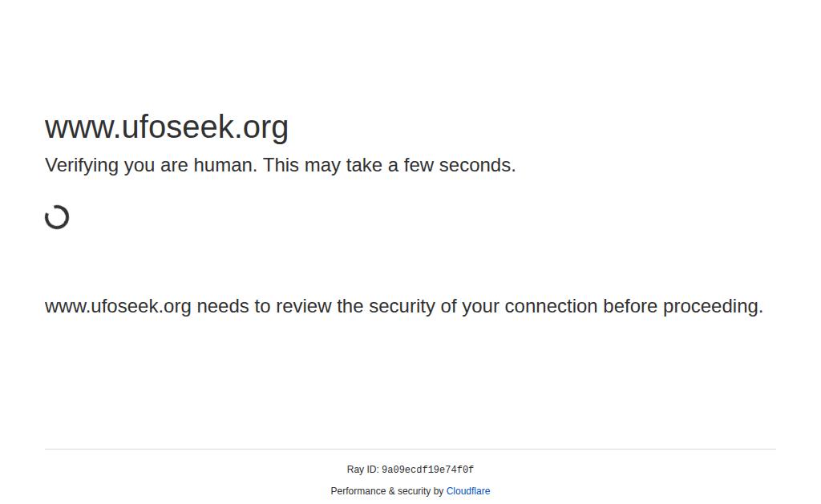Click the circular loading spinner

[x=57, y=217]
